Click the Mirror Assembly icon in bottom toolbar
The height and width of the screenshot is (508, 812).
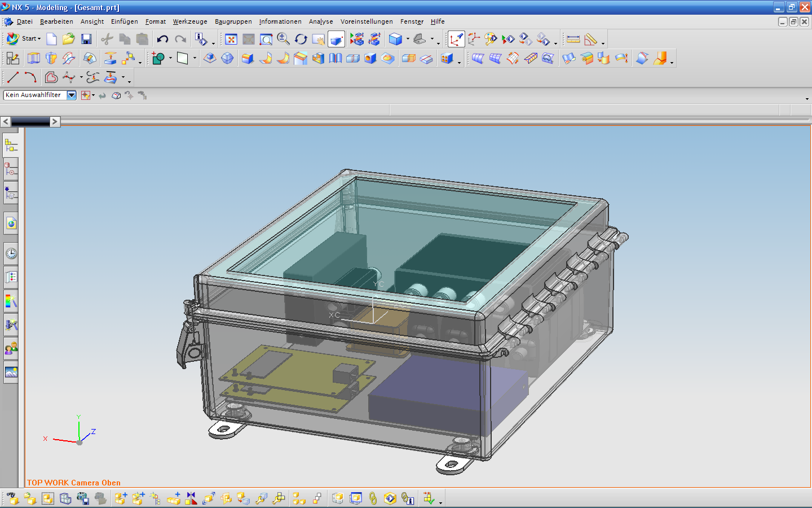pos(191,498)
